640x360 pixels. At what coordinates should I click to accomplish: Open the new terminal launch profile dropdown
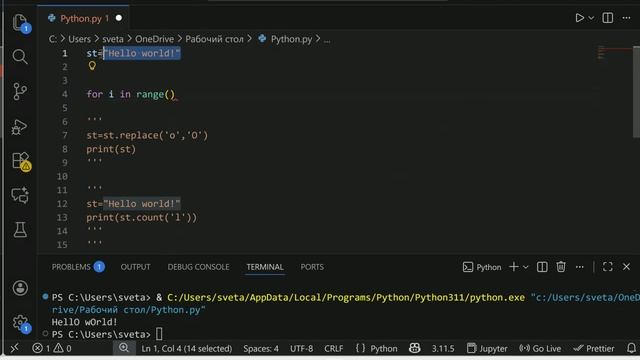526,267
